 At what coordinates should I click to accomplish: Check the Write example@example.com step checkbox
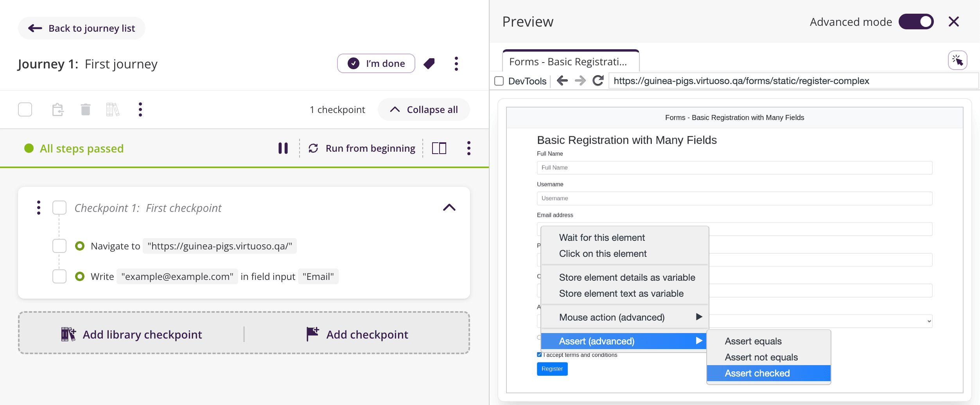[59, 276]
